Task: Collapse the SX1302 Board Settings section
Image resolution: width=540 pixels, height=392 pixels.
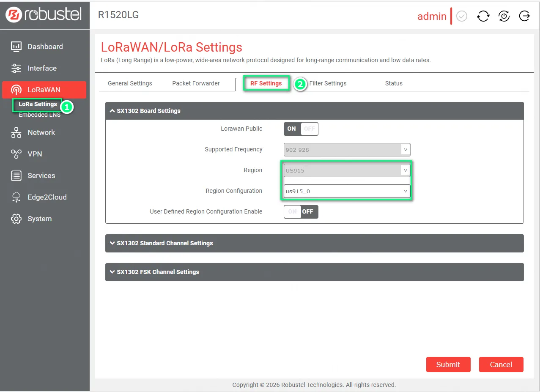Action: tap(314, 111)
